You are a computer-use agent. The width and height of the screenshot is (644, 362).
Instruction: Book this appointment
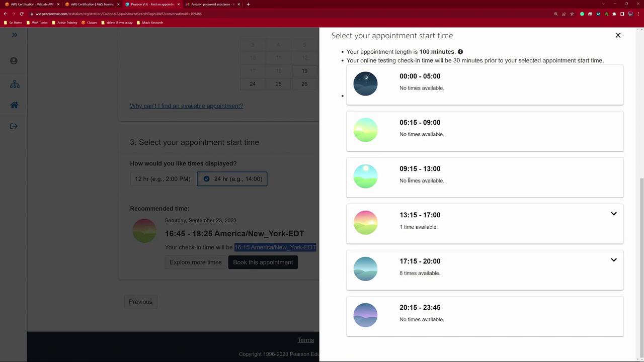click(263, 262)
